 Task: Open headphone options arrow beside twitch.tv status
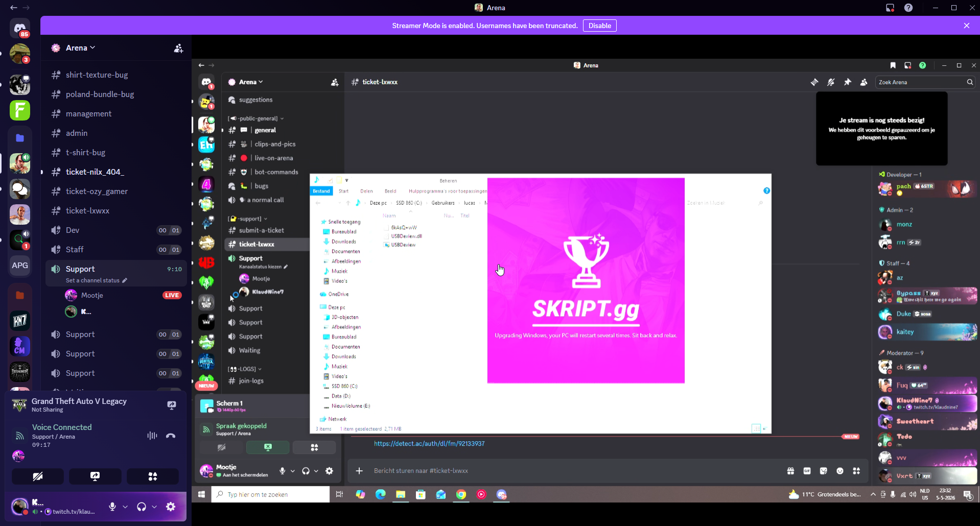pos(154,507)
